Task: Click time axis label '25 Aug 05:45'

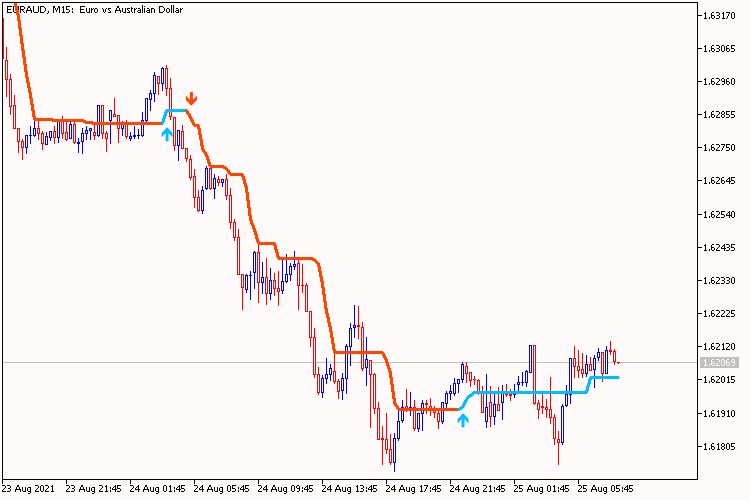Action: 606,489
